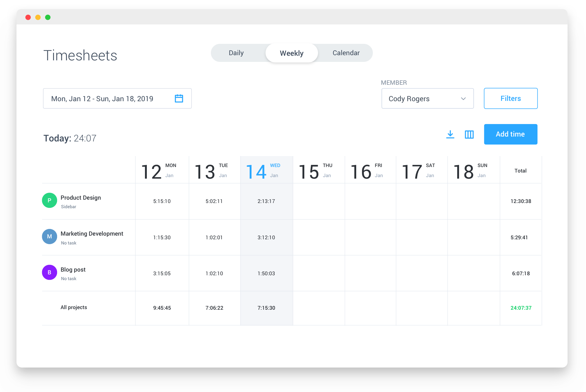Expand the member selection chevron
586x392 pixels.
click(463, 98)
